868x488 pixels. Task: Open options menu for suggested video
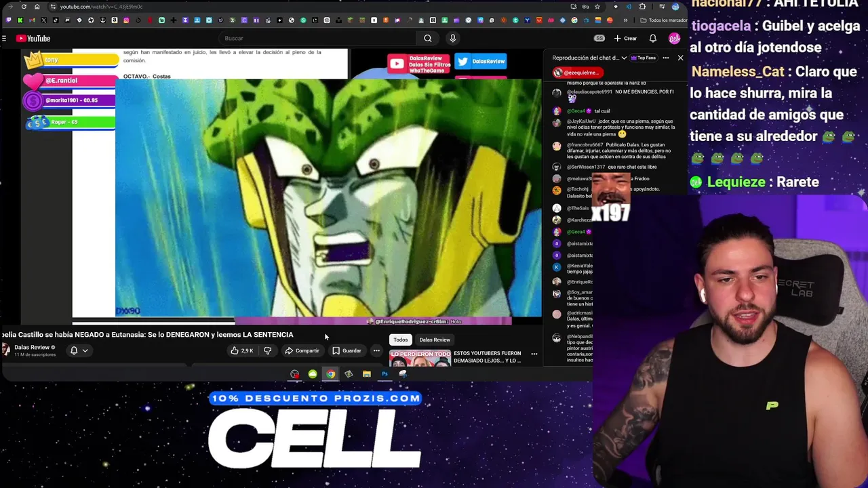[534, 354]
